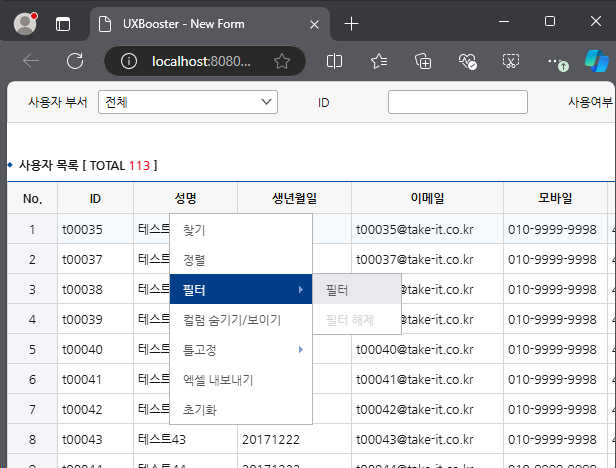The image size is (616, 468).
Task: Select the t00038 ID cell
Action: pyautogui.click(x=95, y=289)
